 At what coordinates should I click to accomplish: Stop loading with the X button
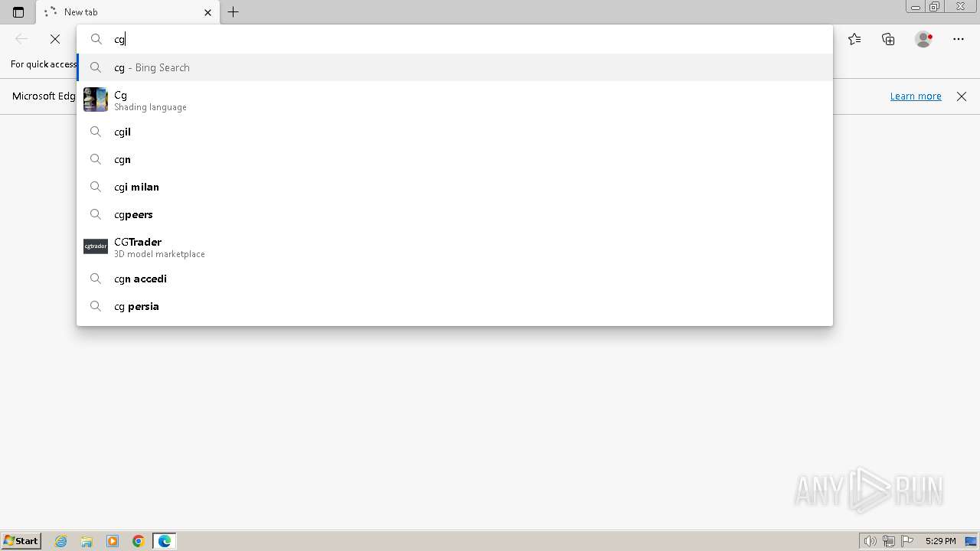[x=55, y=39]
